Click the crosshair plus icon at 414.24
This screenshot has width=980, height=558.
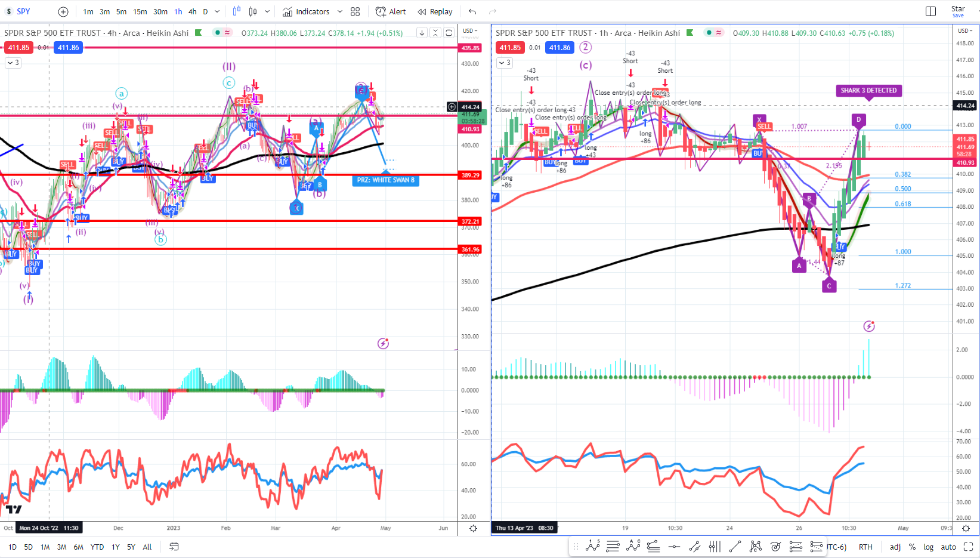[x=452, y=107]
